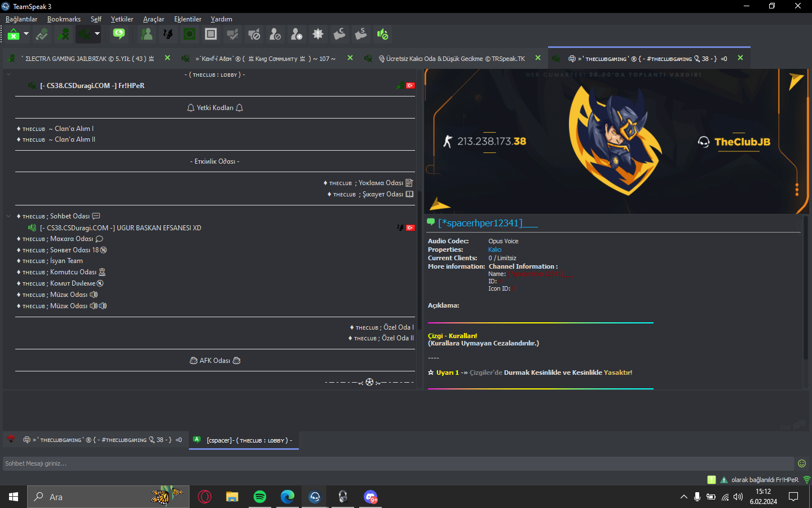Open the Self menu
Viewport: 812px width, 508px height.
96,19
